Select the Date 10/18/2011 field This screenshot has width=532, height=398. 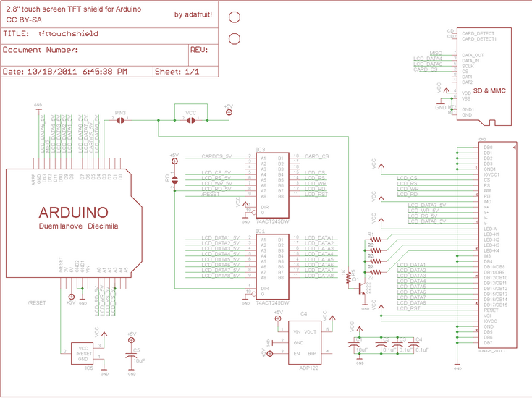tap(77, 71)
